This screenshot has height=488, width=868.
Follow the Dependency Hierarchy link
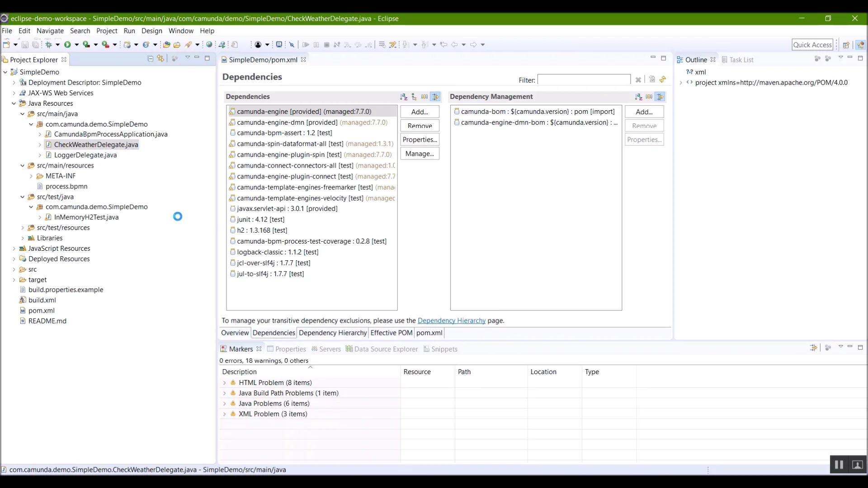(x=452, y=321)
